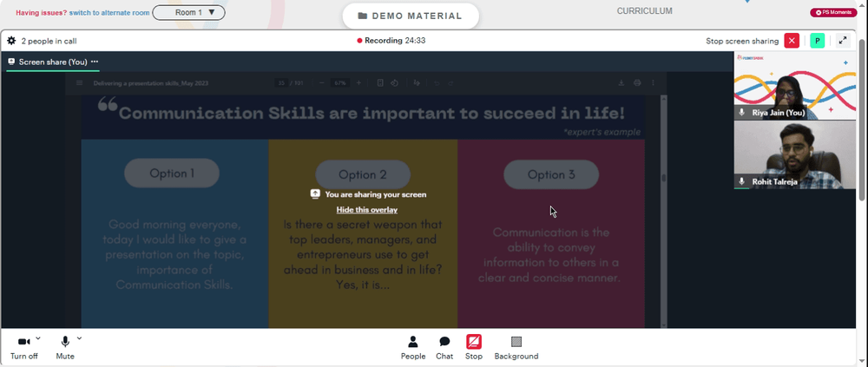868x367 pixels.
Task: Download the PDF document
Action: point(621,83)
